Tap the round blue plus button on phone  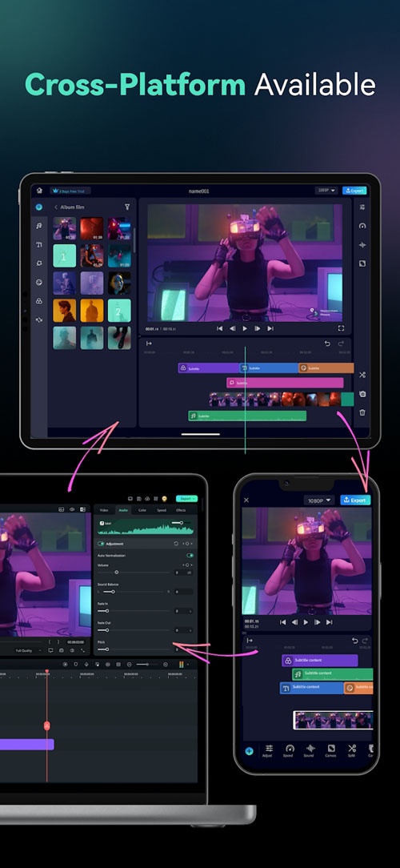[x=249, y=751]
